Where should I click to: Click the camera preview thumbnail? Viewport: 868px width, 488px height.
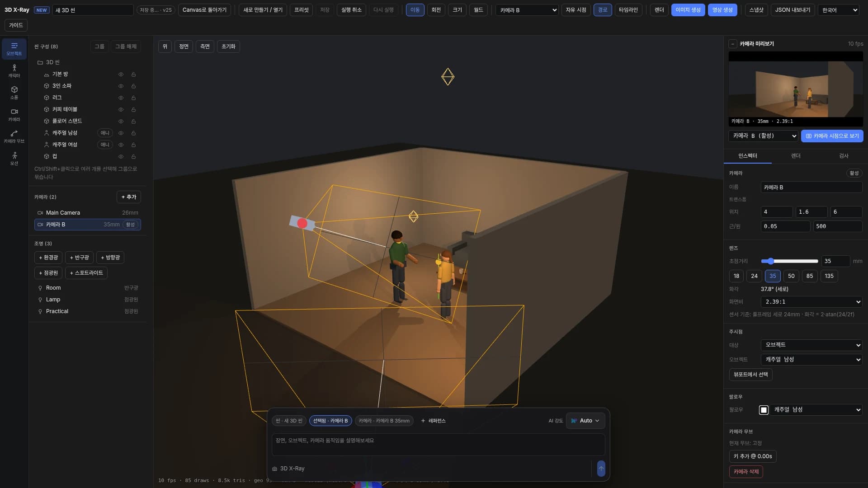pos(796,89)
